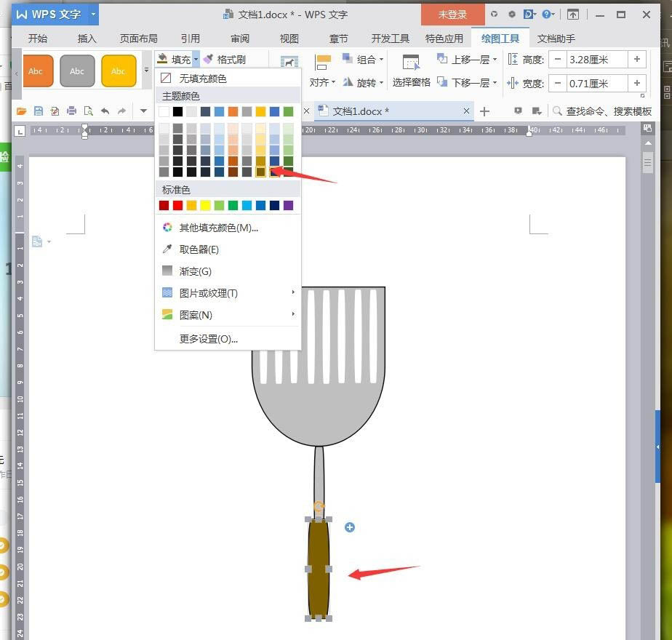Viewport: 672px width, 640px height.
Task: Open the Page Layout (页面布局) tab
Action: [138, 39]
